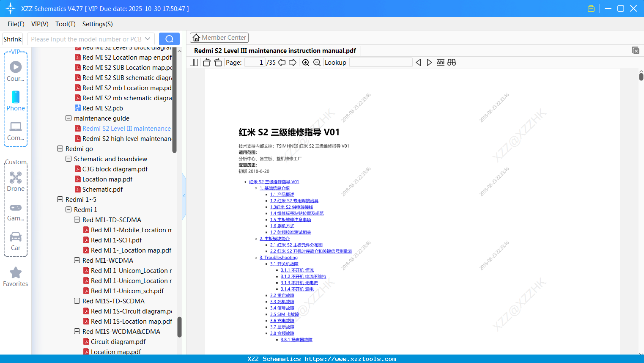The height and width of the screenshot is (363, 644).
Task: Zoom in on the PDF
Action: pos(306,63)
